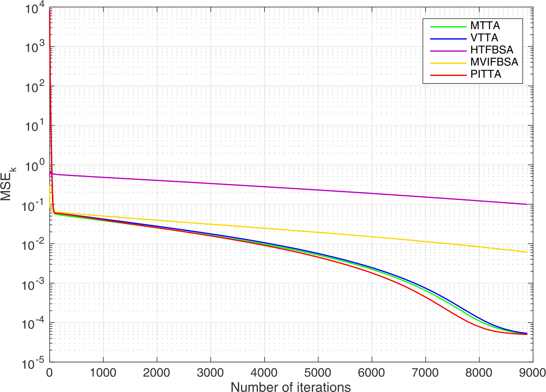The width and height of the screenshot is (546, 392).
Task: Click y-axis tick label 10^-1
Action: pos(34,205)
